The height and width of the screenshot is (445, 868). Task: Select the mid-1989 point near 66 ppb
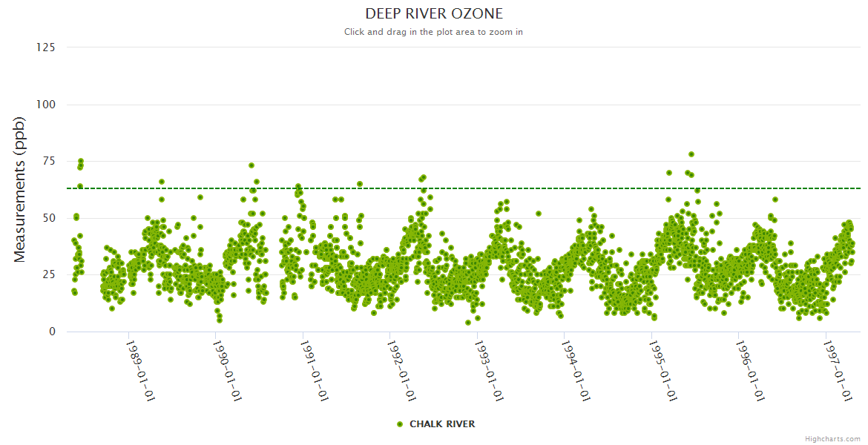[162, 182]
